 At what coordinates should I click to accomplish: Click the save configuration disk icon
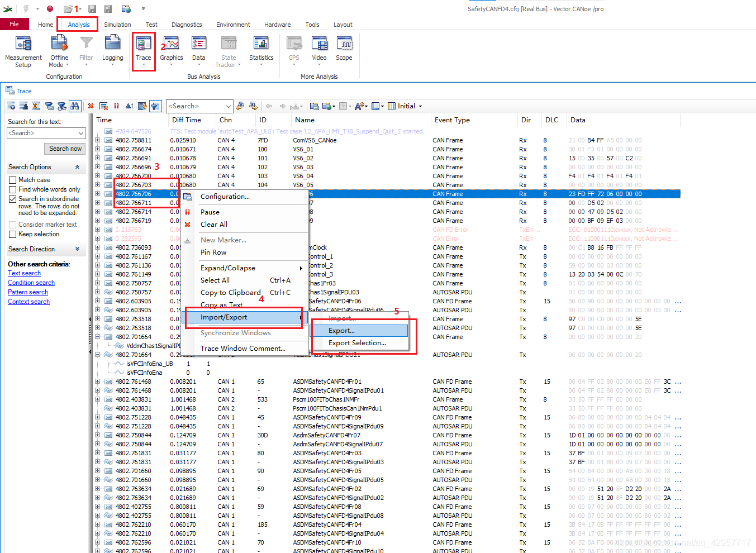click(x=92, y=8)
